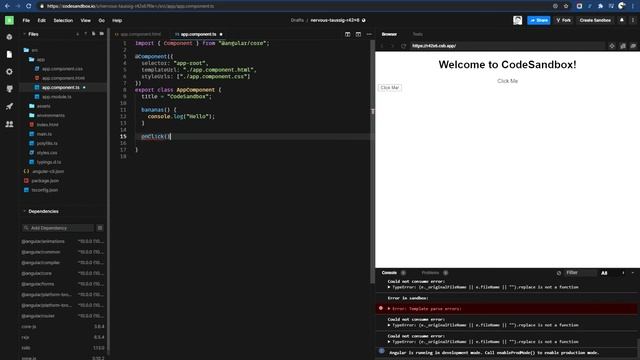Select the Browser preview tab
Image resolution: width=640 pixels, height=360 pixels.
(389, 34)
